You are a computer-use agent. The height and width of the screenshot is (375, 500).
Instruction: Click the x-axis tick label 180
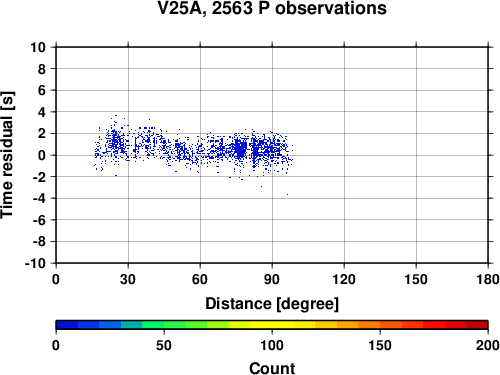(488, 279)
